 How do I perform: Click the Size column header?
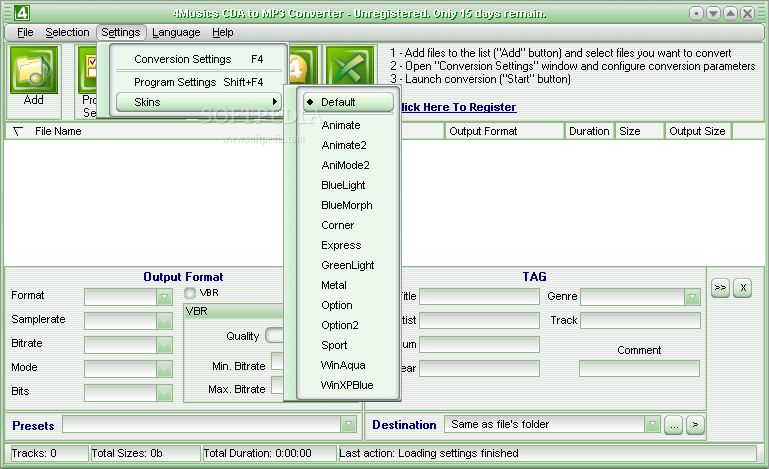(640, 131)
